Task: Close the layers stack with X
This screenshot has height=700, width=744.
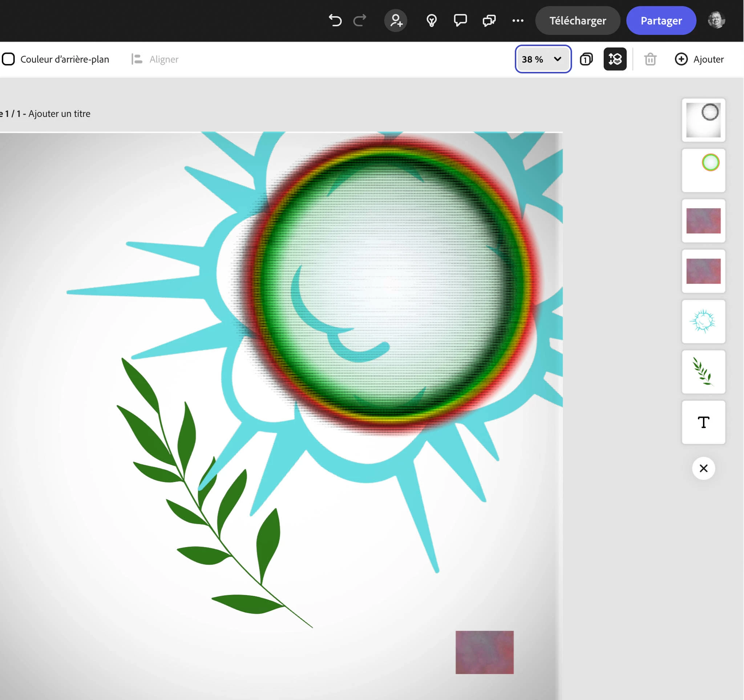Action: 703,468
